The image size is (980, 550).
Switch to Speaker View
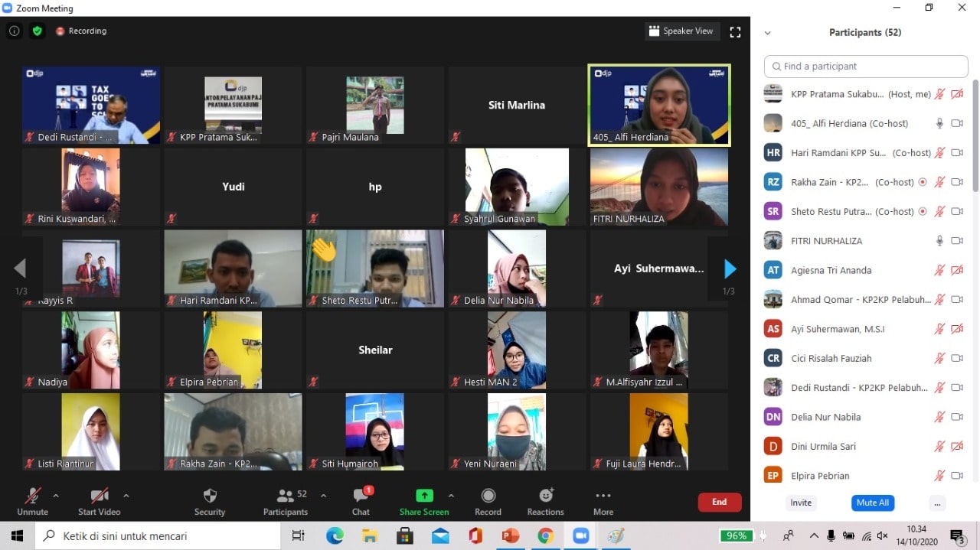[x=681, y=31]
